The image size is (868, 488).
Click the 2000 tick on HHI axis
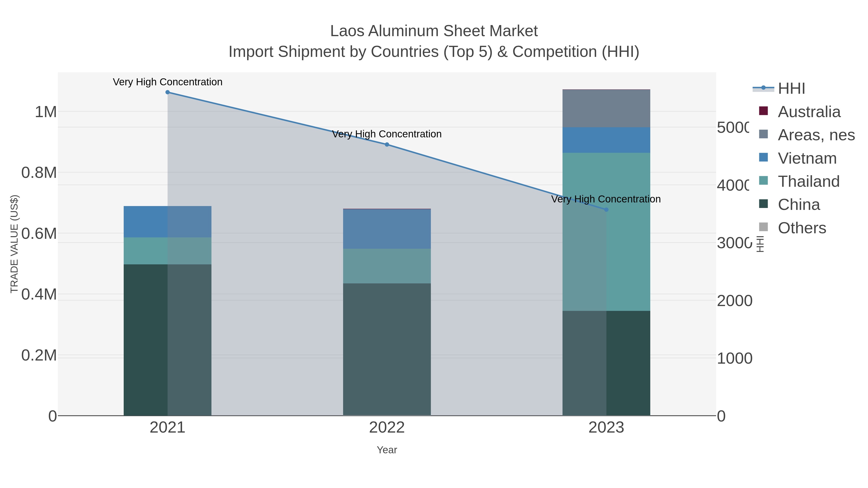pyautogui.click(x=735, y=301)
